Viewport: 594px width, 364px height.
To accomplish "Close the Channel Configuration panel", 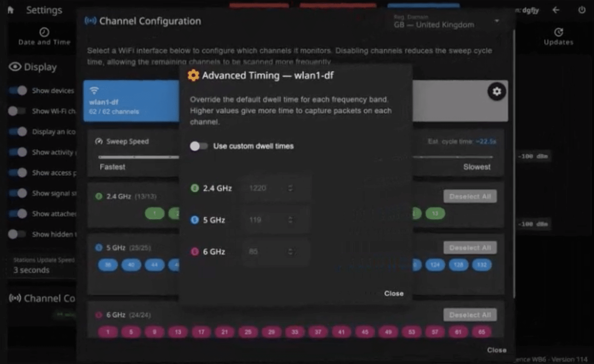I will [x=496, y=350].
